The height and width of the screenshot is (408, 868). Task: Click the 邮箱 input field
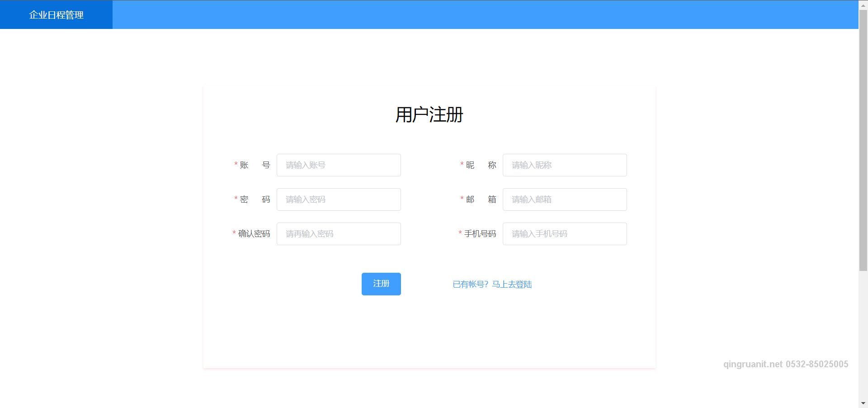click(x=564, y=199)
